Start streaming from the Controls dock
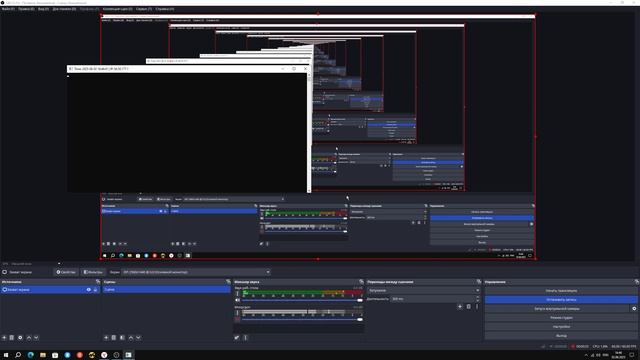The image size is (640, 360). pyautogui.click(x=561, y=291)
